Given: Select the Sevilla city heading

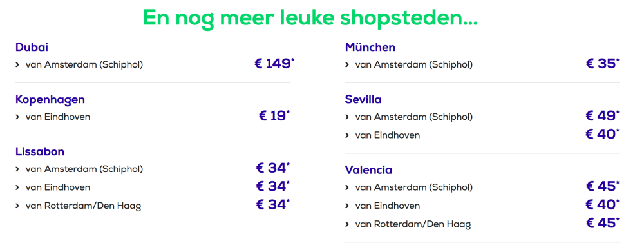Looking at the screenshot, I should (363, 99).
